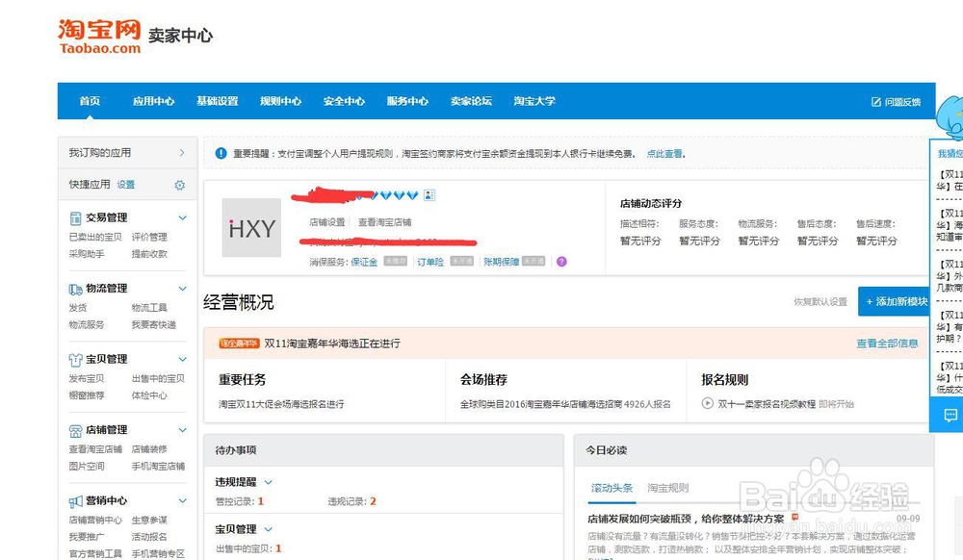This screenshot has height=560, width=963.
Task: Open 手机淘宝店铺 in sidebar
Action: [x=159, y=466]
